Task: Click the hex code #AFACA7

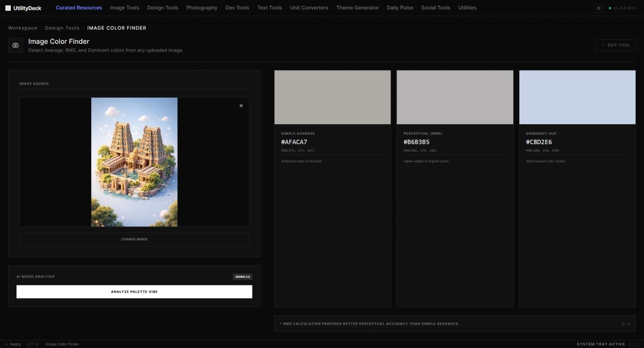Action: (294, 142)
